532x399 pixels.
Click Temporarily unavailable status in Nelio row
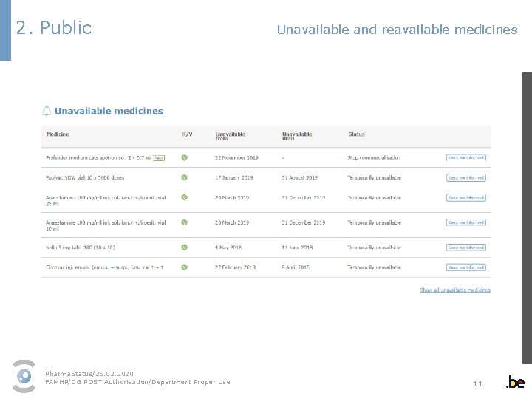(x=374, y=248)
